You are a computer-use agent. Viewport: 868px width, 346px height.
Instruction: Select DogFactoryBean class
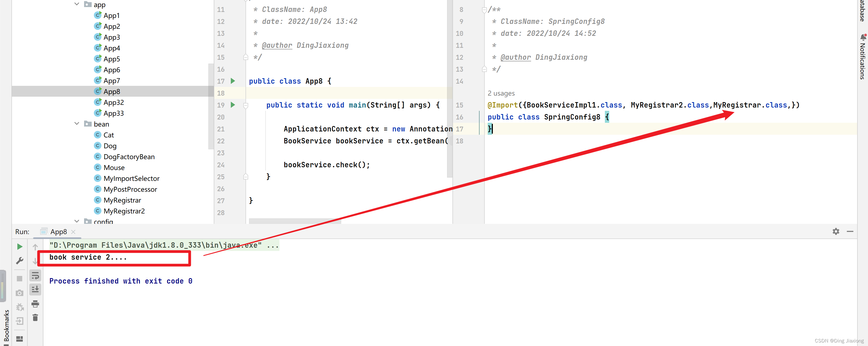[129, 156]
